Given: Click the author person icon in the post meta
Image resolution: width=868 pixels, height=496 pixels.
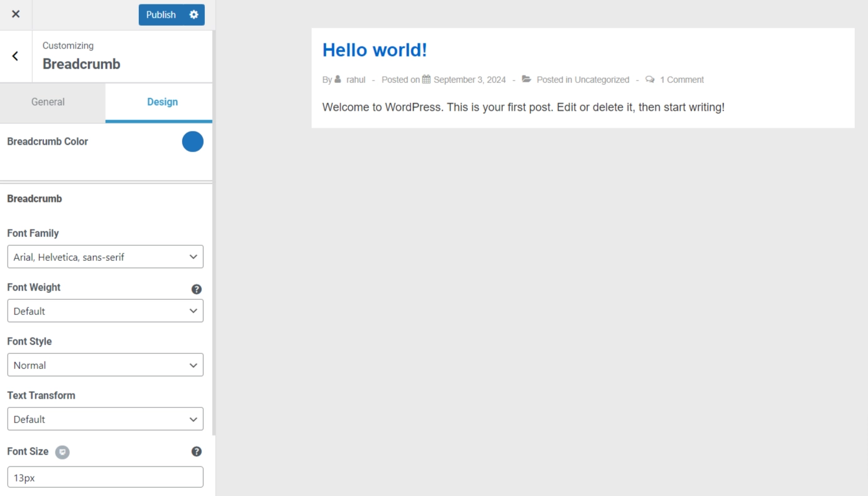Looking at the screenshot, I should click(338, 79).
